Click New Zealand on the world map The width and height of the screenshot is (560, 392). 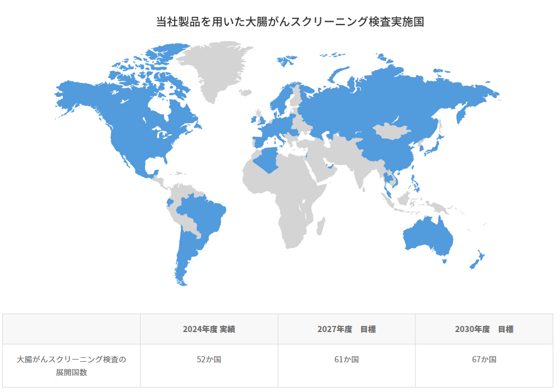click(477, 260)
